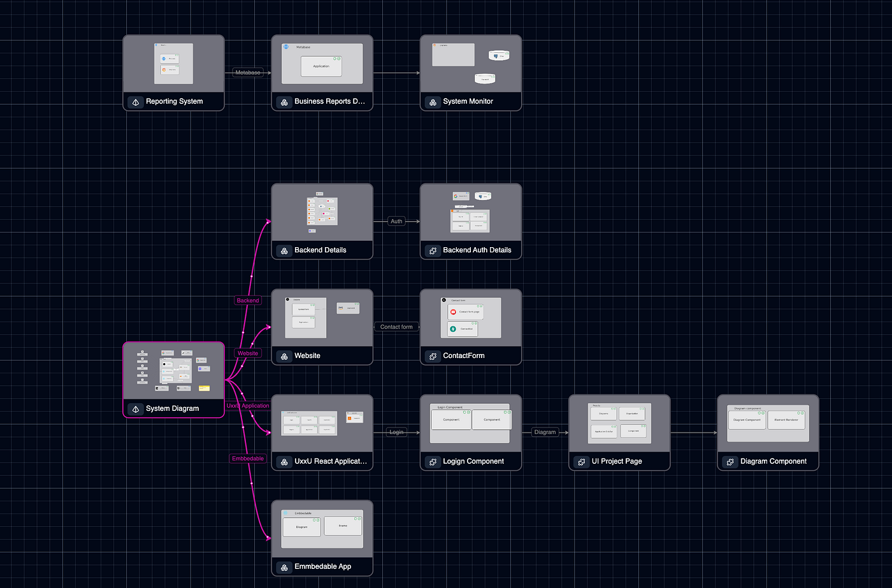Open the UI Project Page thumbnail
The height and width of the screenshot is (588, 892).
619,424
